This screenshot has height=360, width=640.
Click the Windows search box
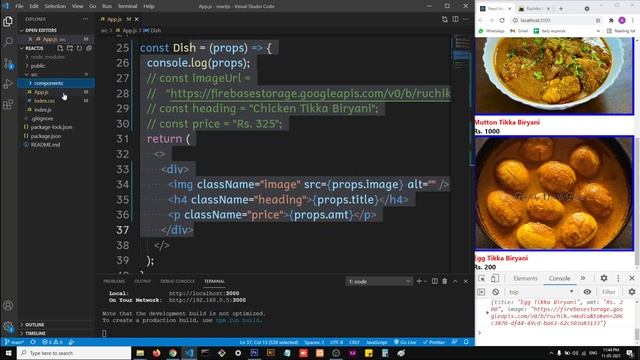point(74,353)
